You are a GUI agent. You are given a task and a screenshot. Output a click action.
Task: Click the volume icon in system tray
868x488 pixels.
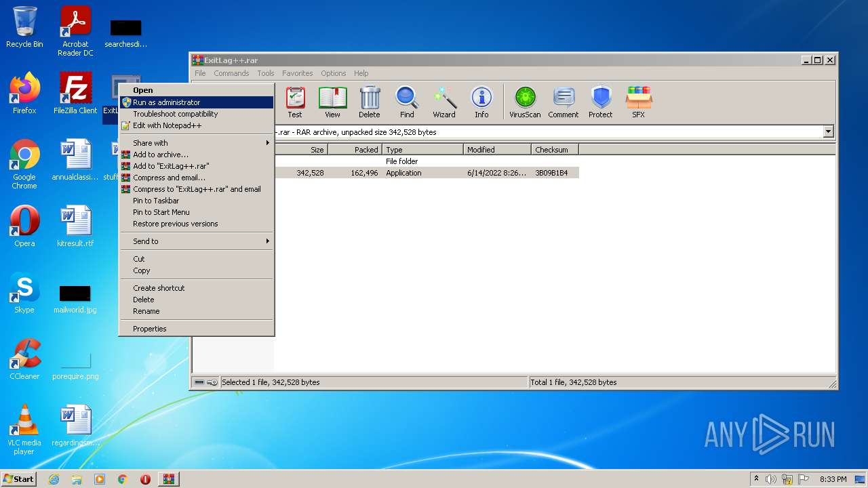point(771,479)
